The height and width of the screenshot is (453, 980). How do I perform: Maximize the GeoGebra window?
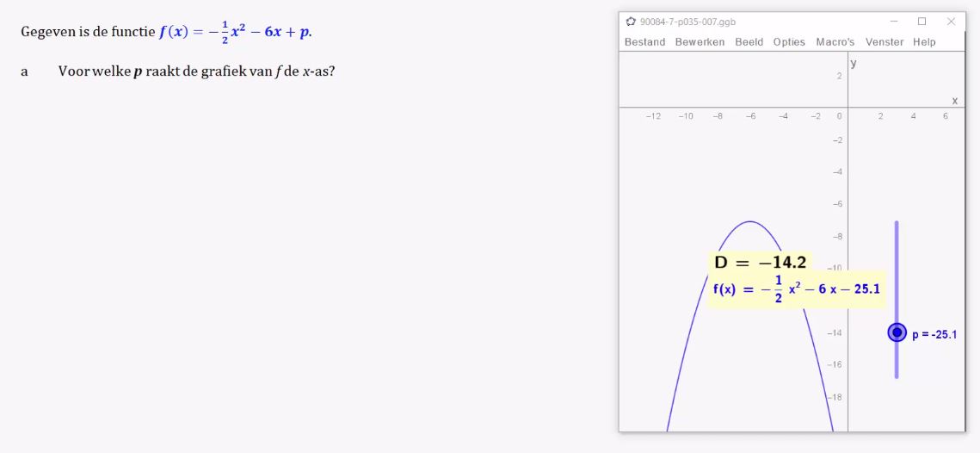(x=921, y=22)
